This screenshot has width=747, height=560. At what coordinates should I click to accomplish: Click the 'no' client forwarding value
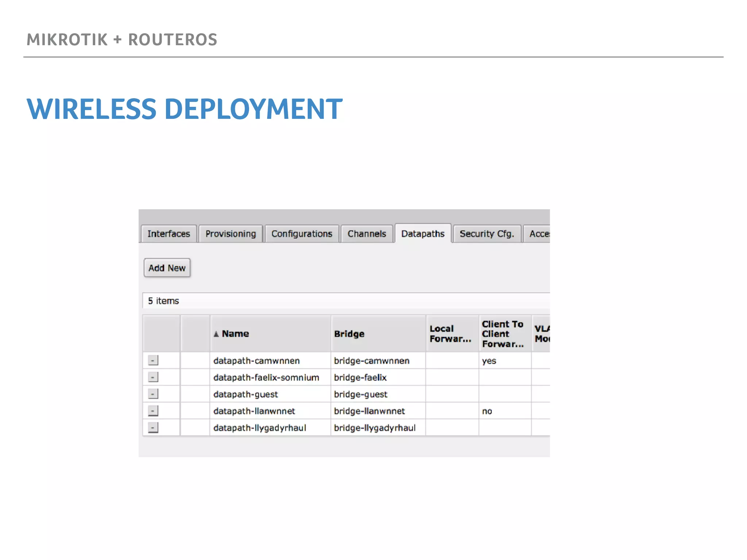487,411
